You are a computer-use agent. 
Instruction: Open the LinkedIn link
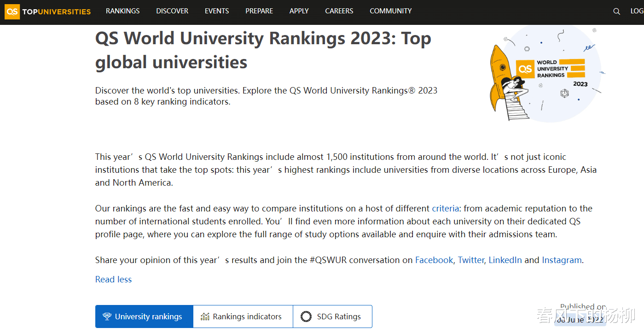point(505,260)
